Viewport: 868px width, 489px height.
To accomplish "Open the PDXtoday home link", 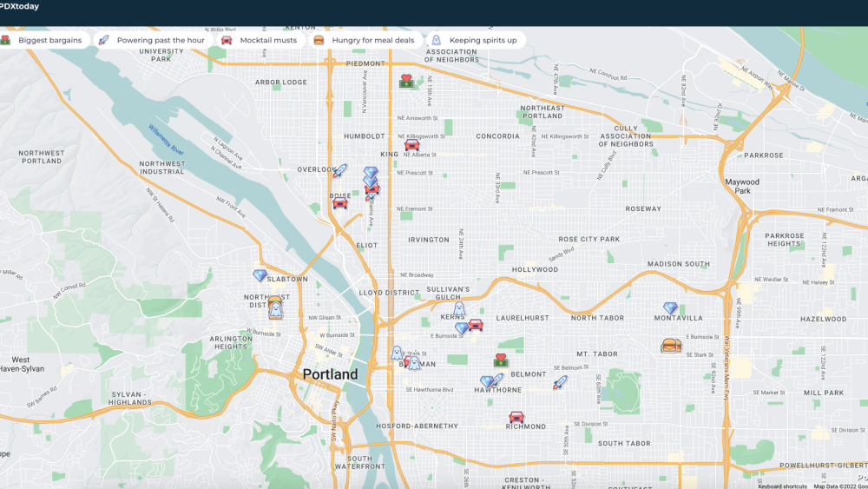I will tap(19, 6).
